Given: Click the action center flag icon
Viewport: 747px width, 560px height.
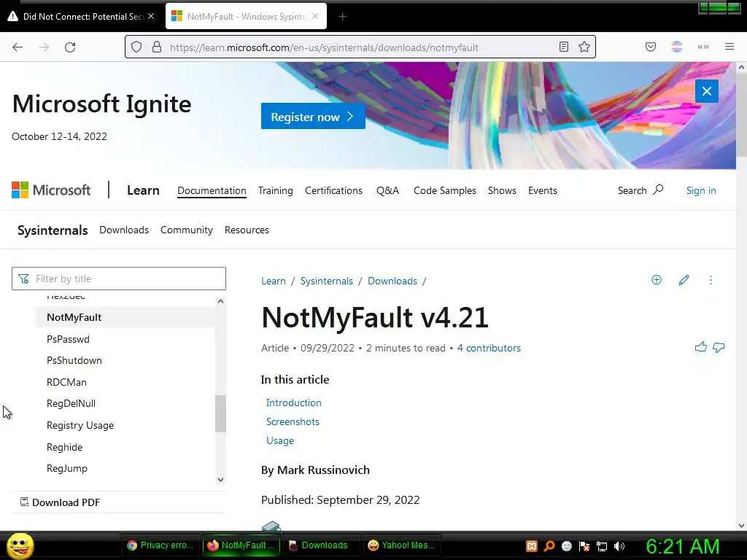Looking at the screenshot, I should tap(584, 546).
